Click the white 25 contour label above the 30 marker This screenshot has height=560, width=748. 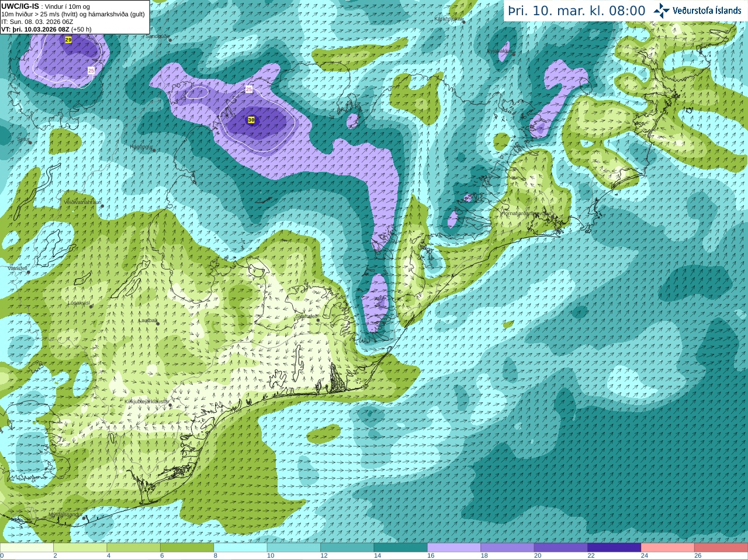tap(249, 89)
